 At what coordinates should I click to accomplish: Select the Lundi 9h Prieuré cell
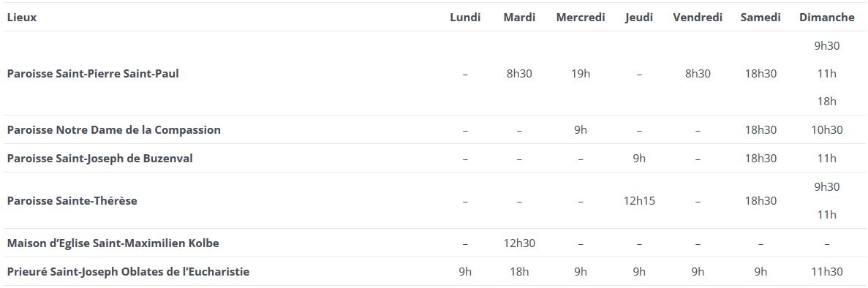465,272
